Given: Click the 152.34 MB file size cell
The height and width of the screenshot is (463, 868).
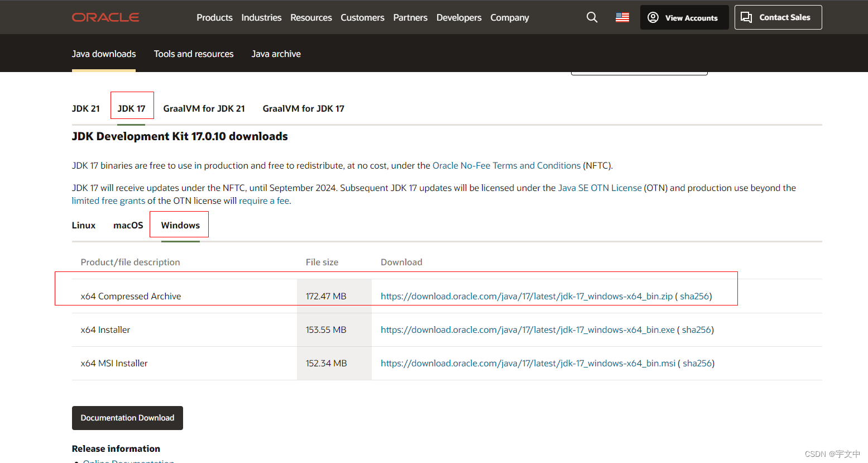Looking at the screenshot, I should click(334, 363).
